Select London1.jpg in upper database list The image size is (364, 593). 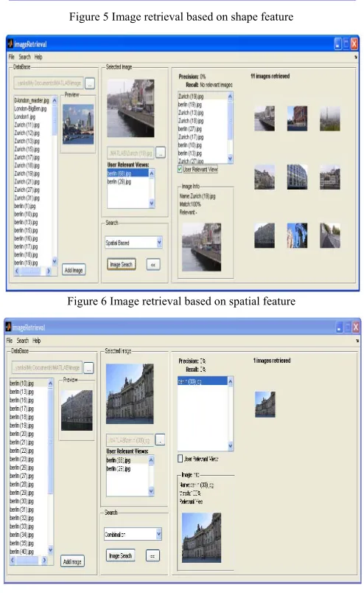25,117
